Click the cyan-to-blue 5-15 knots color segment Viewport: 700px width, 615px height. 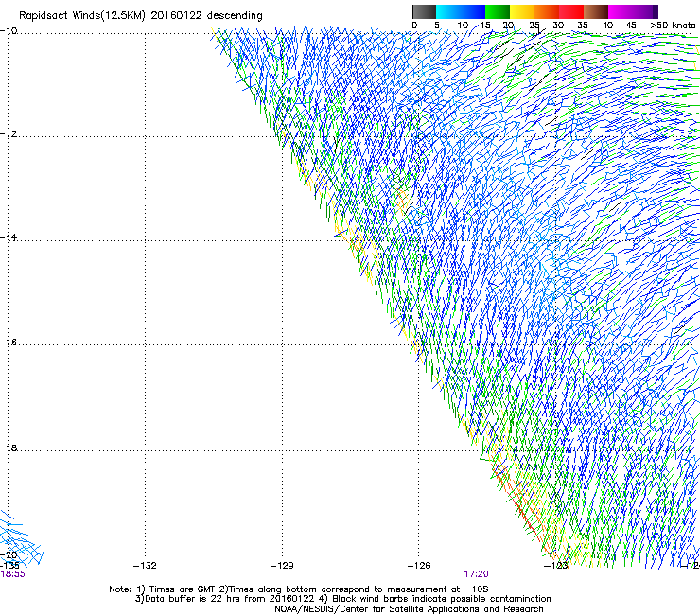pyautogui.click(x=461, y=11)
